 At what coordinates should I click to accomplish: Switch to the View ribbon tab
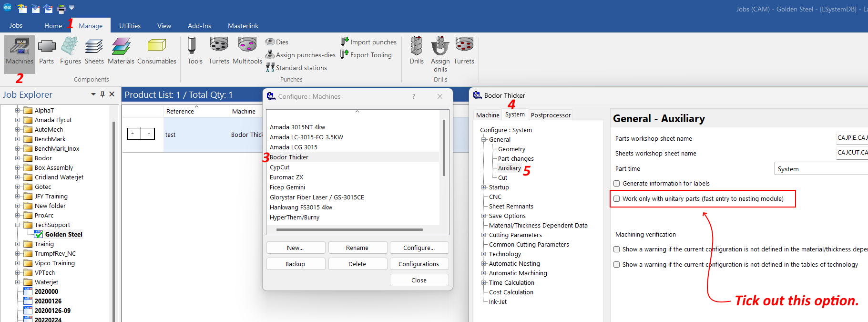click(164, 26)
